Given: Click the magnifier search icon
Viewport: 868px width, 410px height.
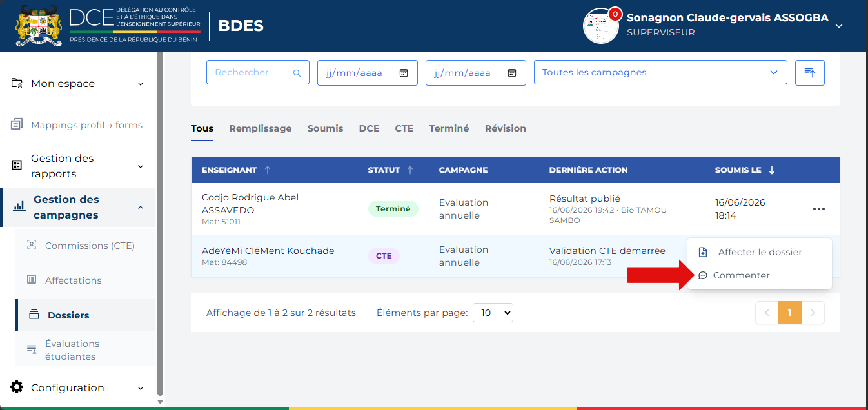Looking at the screenshot, I should (297, 73).
